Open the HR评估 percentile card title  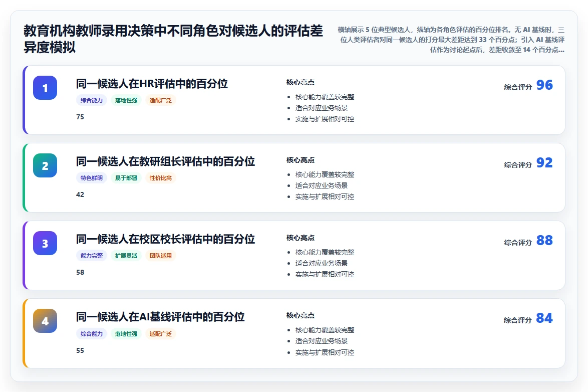tap(152, 84)
